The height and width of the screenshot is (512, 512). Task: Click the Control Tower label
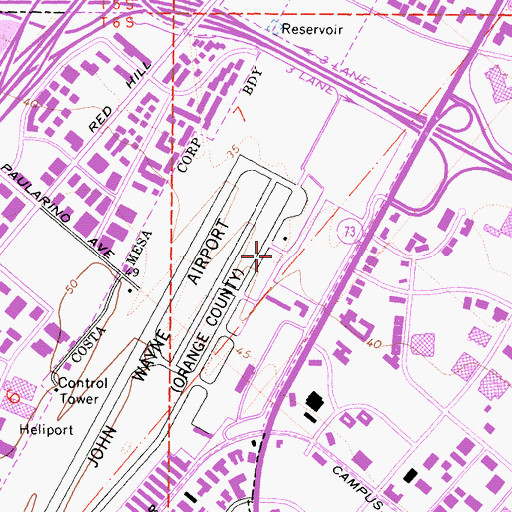point(83,391)
